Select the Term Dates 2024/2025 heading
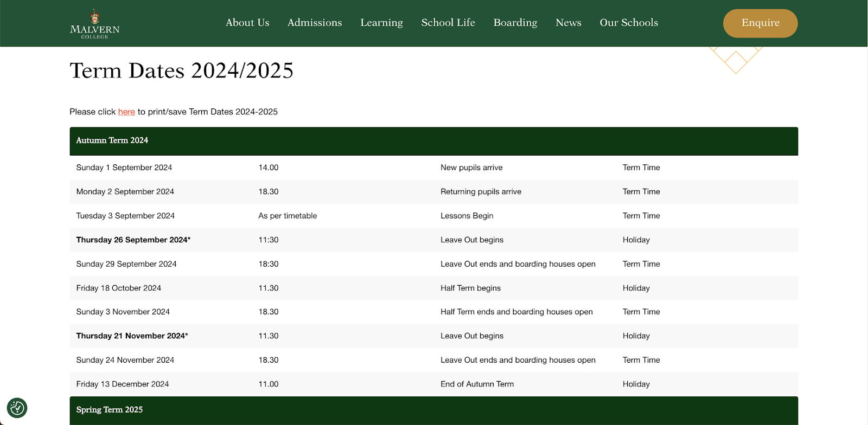Screen dimensions: 868x425 point(182,70)
